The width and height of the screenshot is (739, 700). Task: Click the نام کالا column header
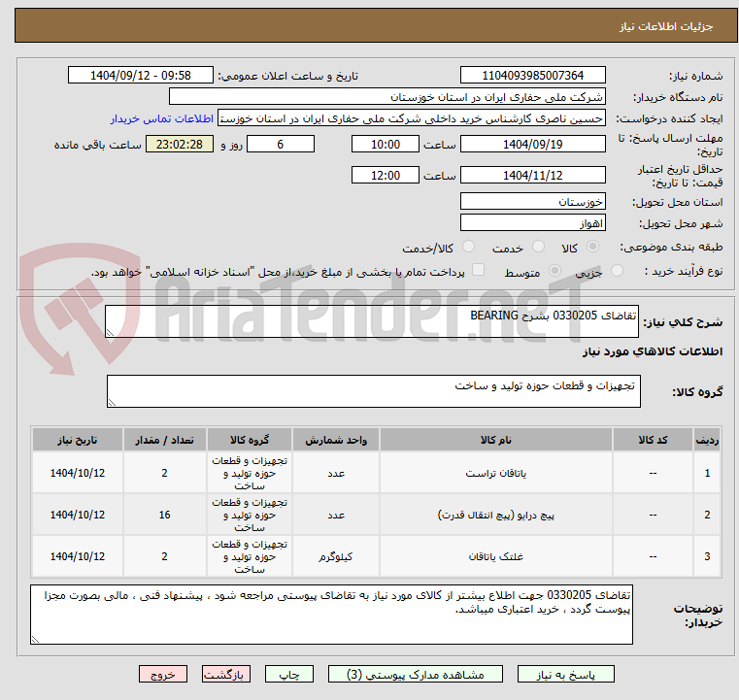pyautogui.click(x=496, y=440)
